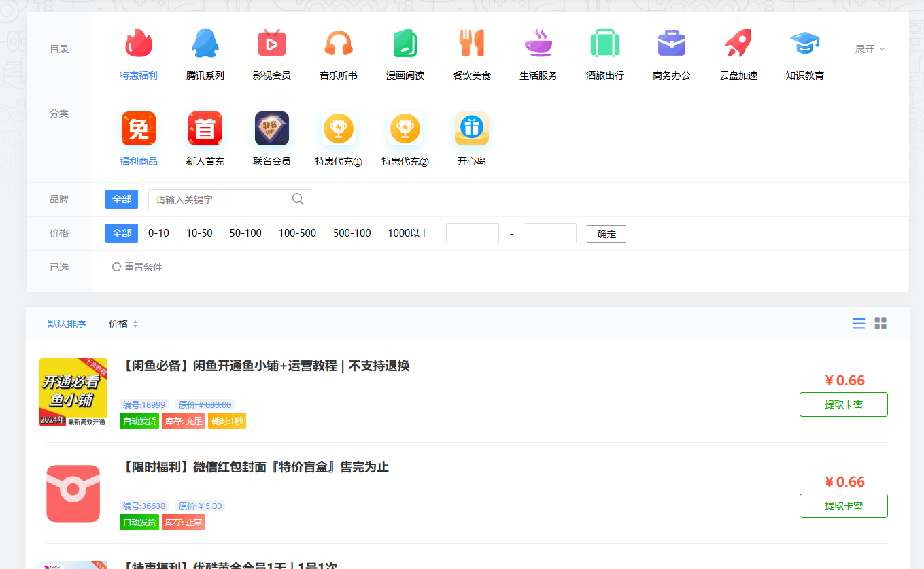Filter by price range 100-500
This screenshot has width=924, height=569.
coord(297,233)
